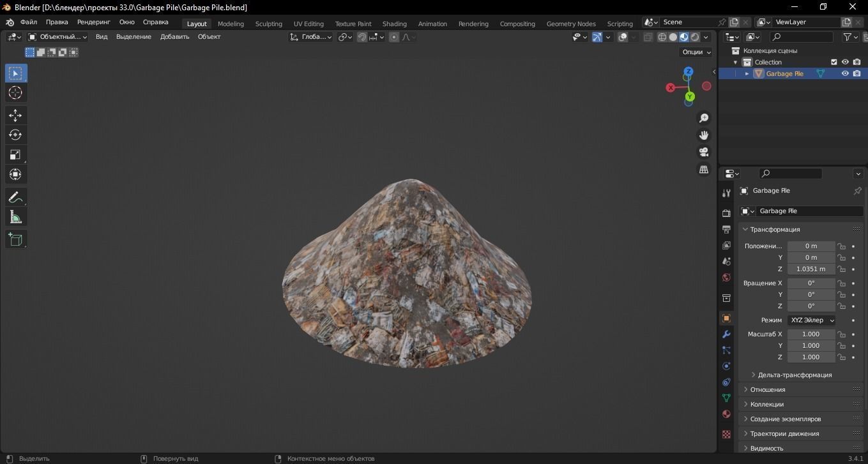The width and height of the screenshot is (868, 464).
Task: Open the Файл menu
Action: tap(28, 22)
